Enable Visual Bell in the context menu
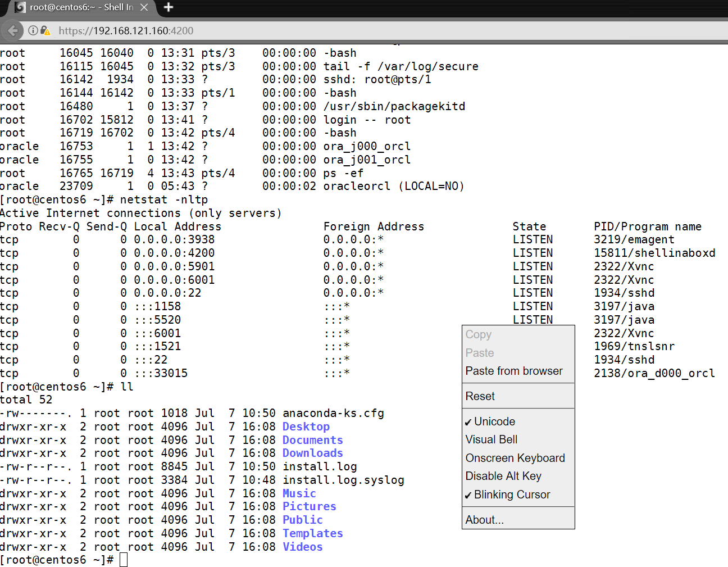Viewport: 728px width, 567px height. pos(492,439)
